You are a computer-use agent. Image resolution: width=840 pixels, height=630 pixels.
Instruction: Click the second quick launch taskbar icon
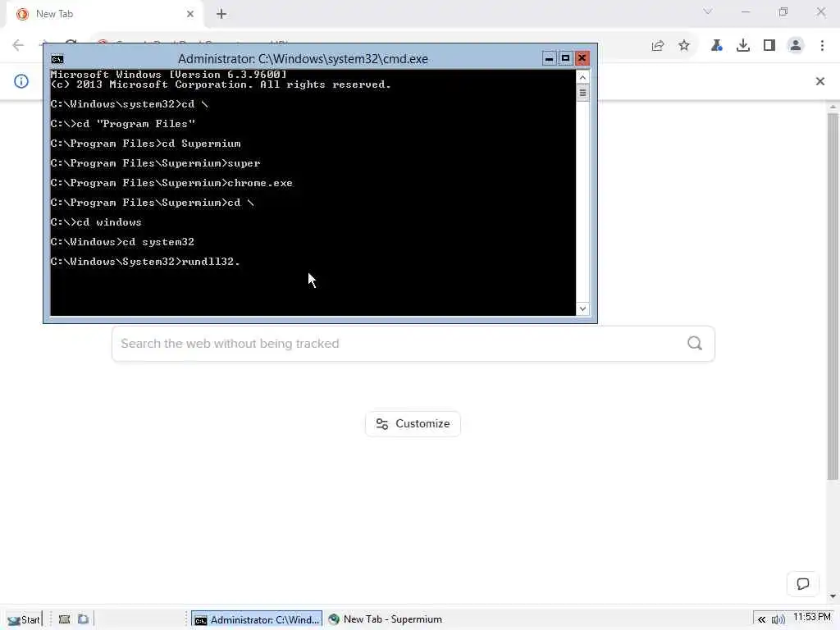83,619
